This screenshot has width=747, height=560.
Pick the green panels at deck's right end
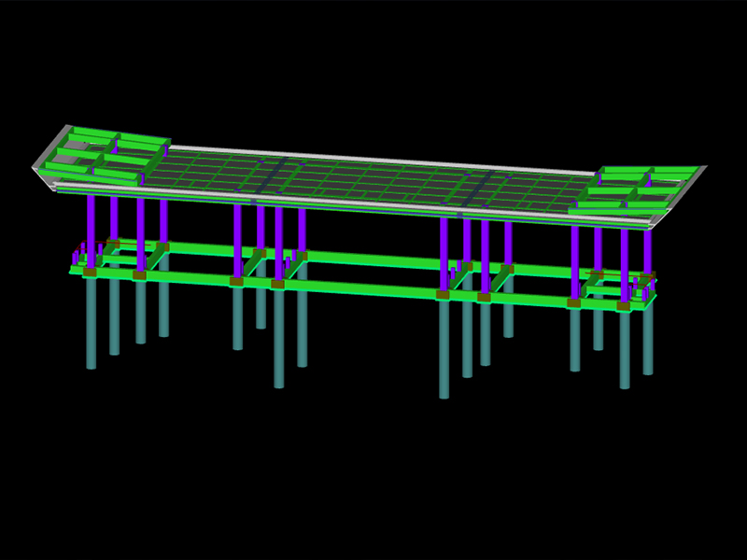(635, 187)
